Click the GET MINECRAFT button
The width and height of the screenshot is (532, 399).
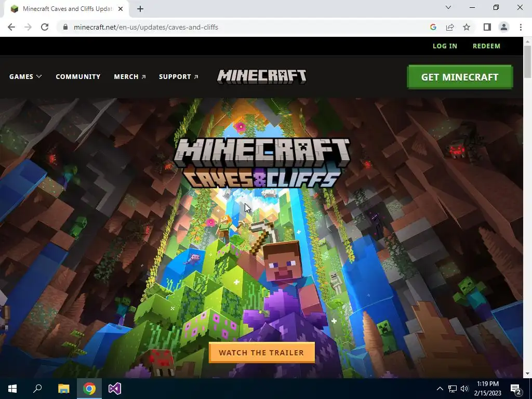coord(460,77)
